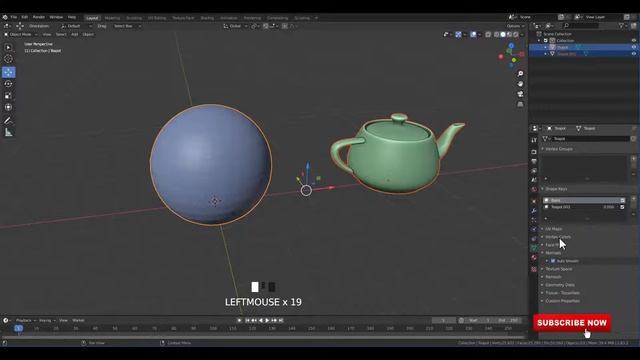
Task: Open the Render properties tab
Action: (x=534, y=152)
